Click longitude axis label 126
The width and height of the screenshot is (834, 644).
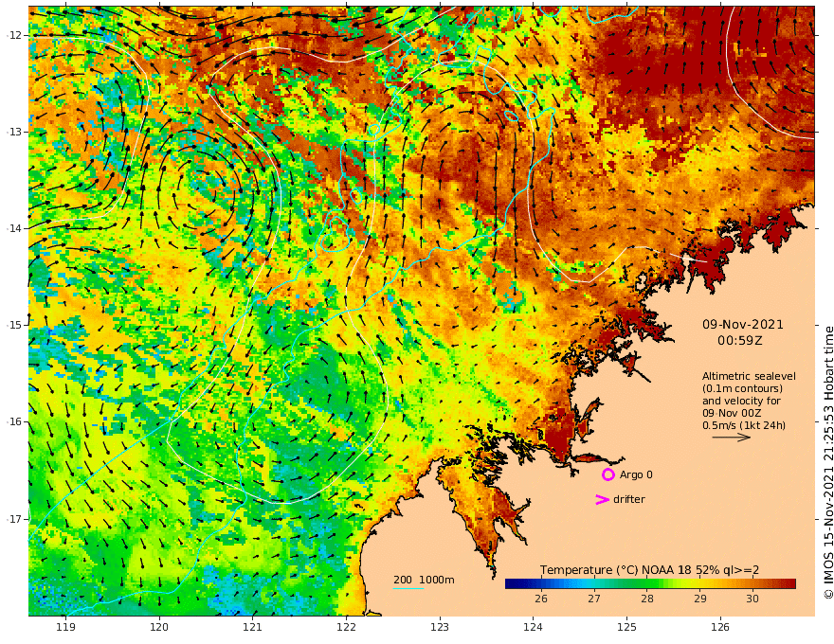tap(720, 627)
